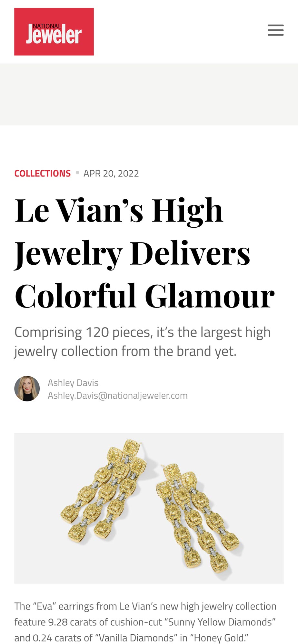The image size is (298, 644).
Task: Click the National Jeweler logo
Action: click(54, 32)
